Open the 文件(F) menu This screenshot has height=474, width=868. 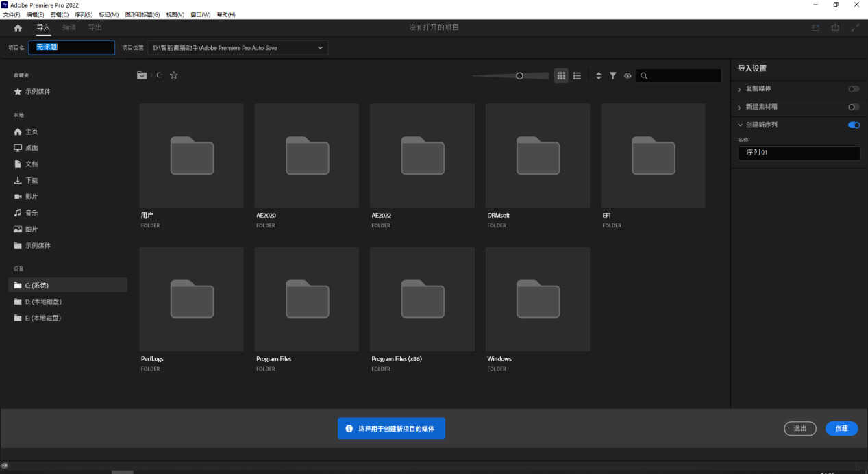point(12,14)
